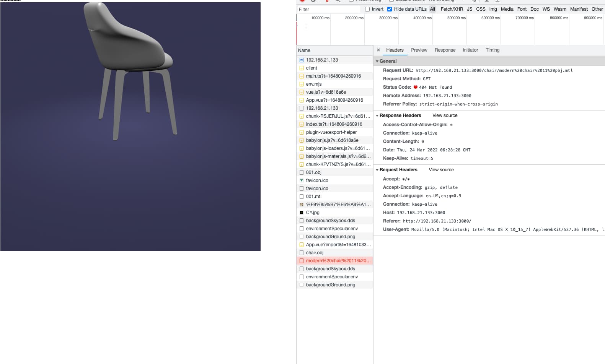Click the Host 192.168.21.133:3000 value

tap(421, 213)
